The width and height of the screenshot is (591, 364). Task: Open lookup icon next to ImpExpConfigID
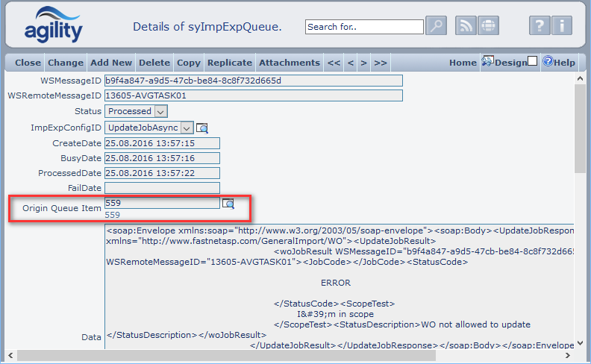click(202, 128)
